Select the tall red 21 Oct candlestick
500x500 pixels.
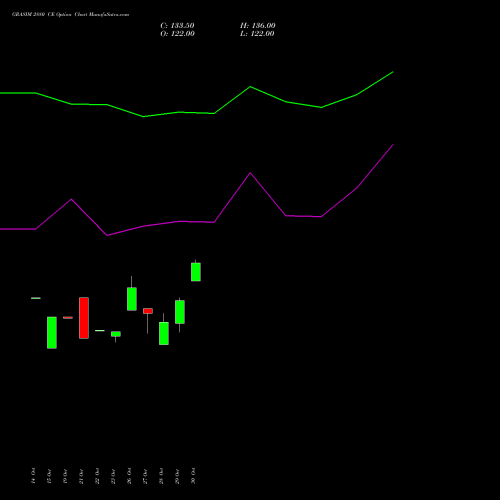pos(84,318)
